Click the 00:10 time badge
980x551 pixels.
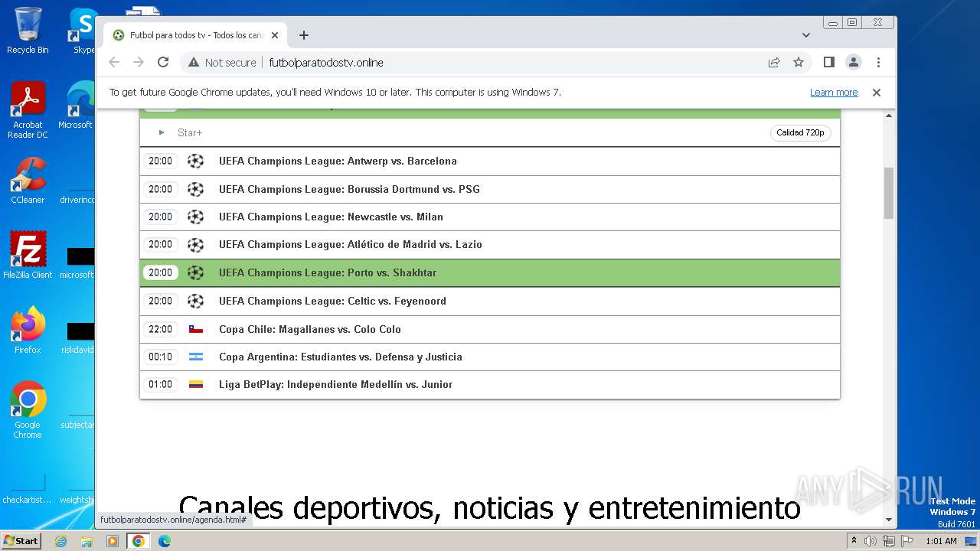(x=161, y=357)
